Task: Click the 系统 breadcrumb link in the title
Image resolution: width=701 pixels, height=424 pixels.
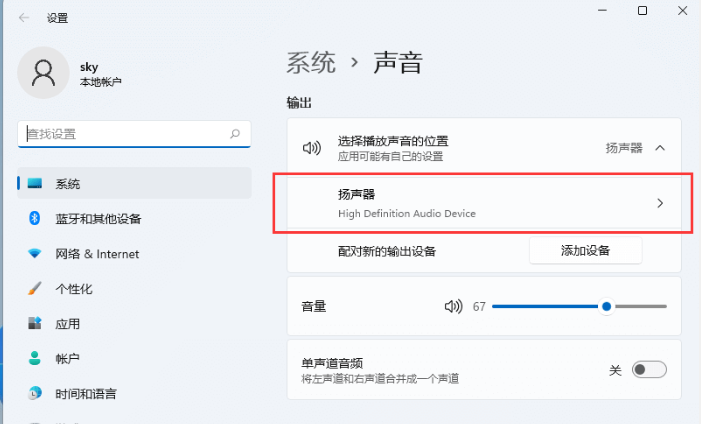Action: pos(311,63)
